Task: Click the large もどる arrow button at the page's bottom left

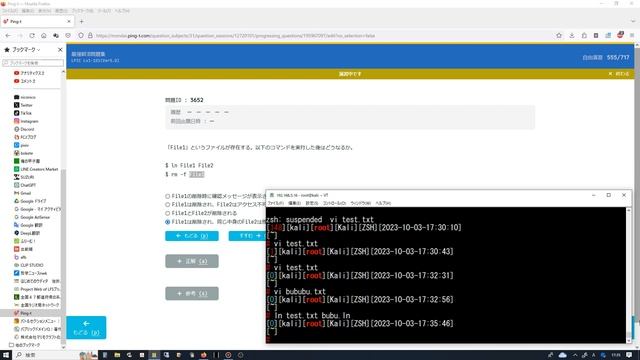Action: tap(86, 327)
